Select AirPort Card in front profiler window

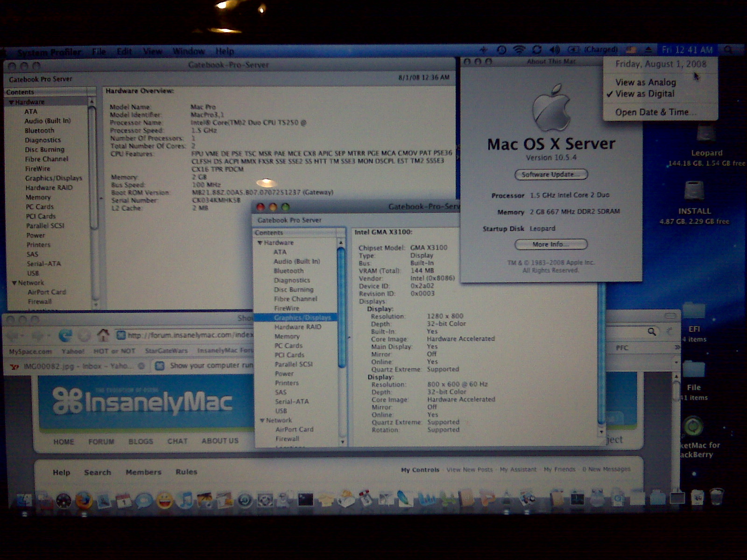[295, 429]
